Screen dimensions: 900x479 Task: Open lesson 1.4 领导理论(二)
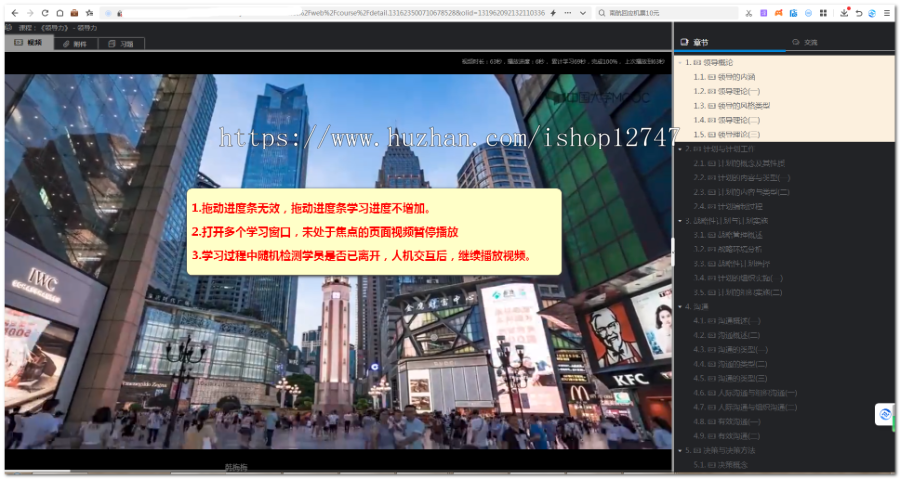[x=727, y=120]
